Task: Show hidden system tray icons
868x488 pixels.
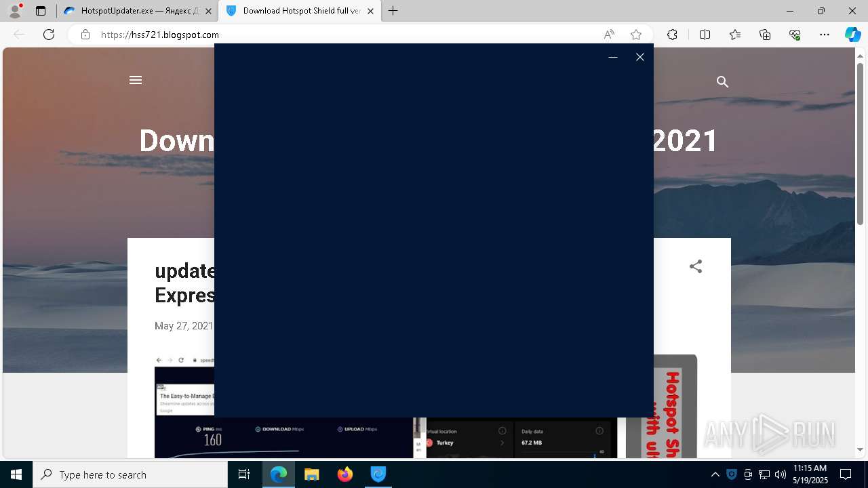Action: 715,474
